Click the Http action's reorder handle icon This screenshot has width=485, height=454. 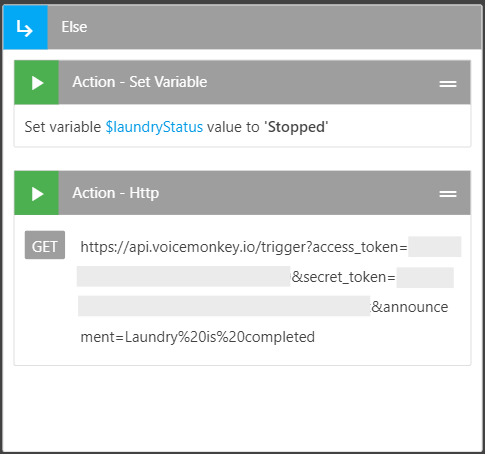click(x=448, y=194)
